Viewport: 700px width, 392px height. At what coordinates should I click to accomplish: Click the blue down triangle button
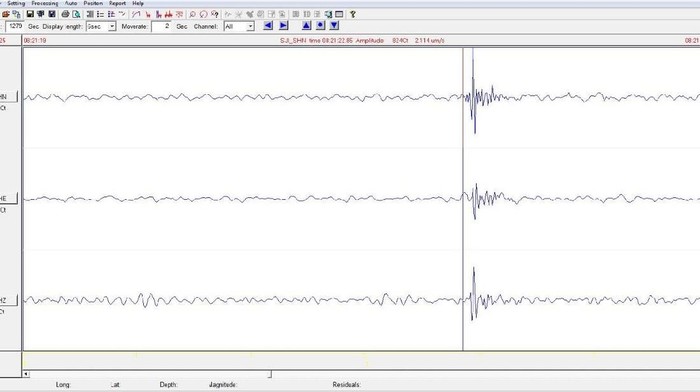click(x=334, y=26)
